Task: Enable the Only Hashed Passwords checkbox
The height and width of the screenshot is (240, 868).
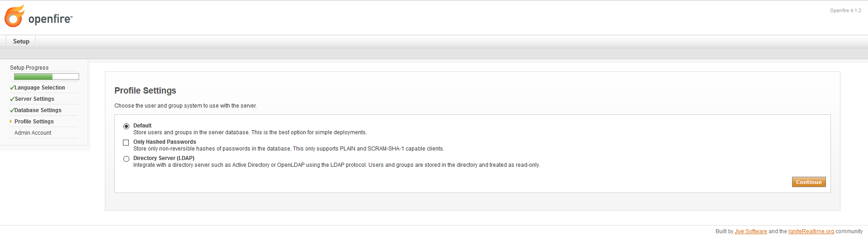Action: [126, 142]
